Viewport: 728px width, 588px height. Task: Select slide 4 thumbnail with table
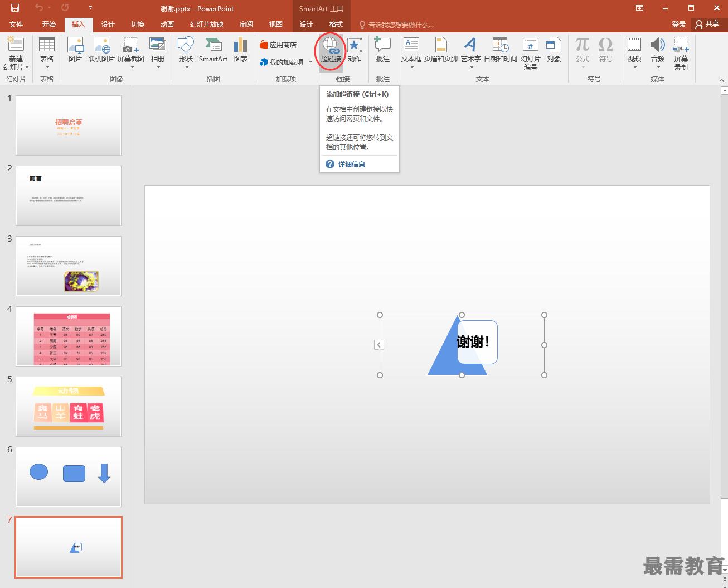[69, 336]
